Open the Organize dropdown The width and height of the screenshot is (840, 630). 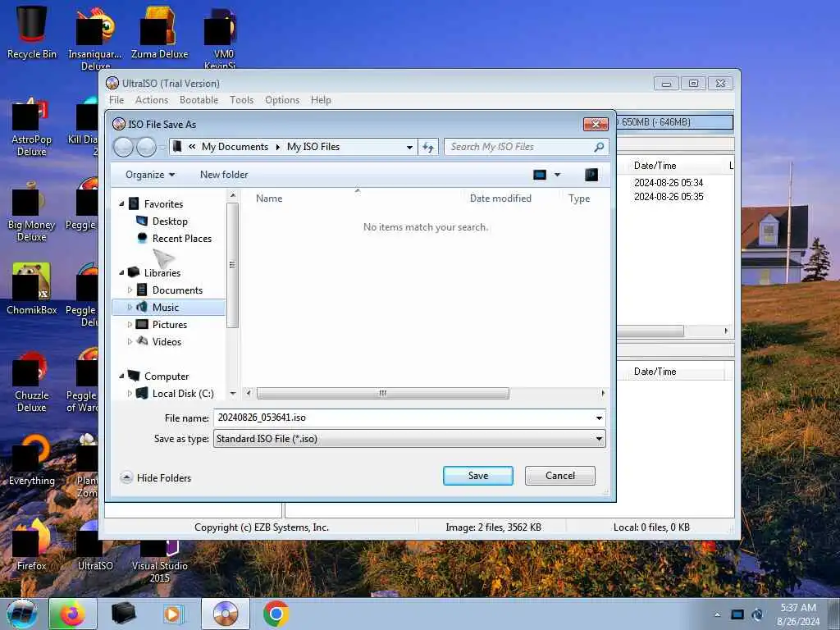pyautogui.click(x=150, y=175)
